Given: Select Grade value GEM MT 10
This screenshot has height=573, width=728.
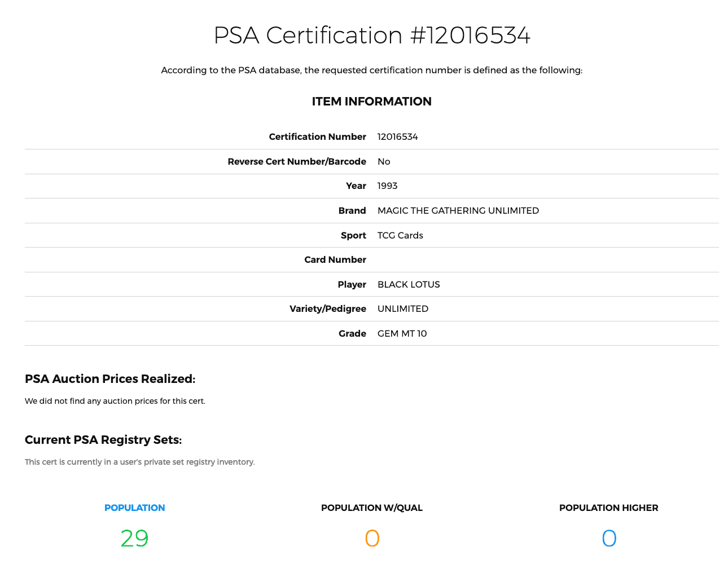Looking at the screenshot, I should (402, 334).
